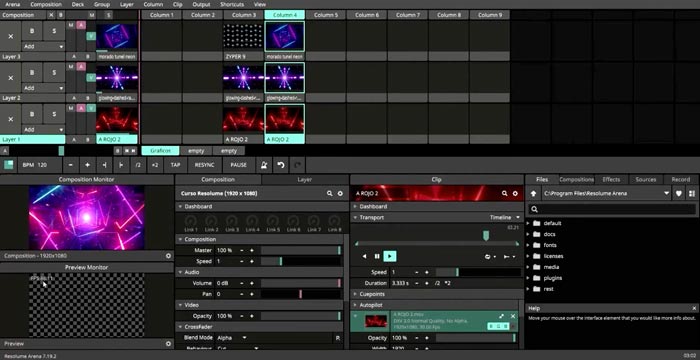Switch Files browser view with the grid icon
The width and height of the screenshot is (700, 360).
click(x=692, y=193)
